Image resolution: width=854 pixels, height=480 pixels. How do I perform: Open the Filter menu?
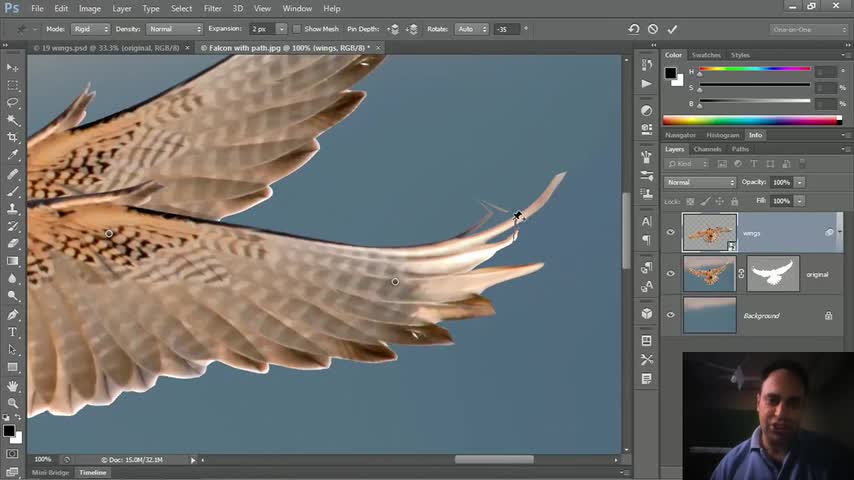click(213, 8)
